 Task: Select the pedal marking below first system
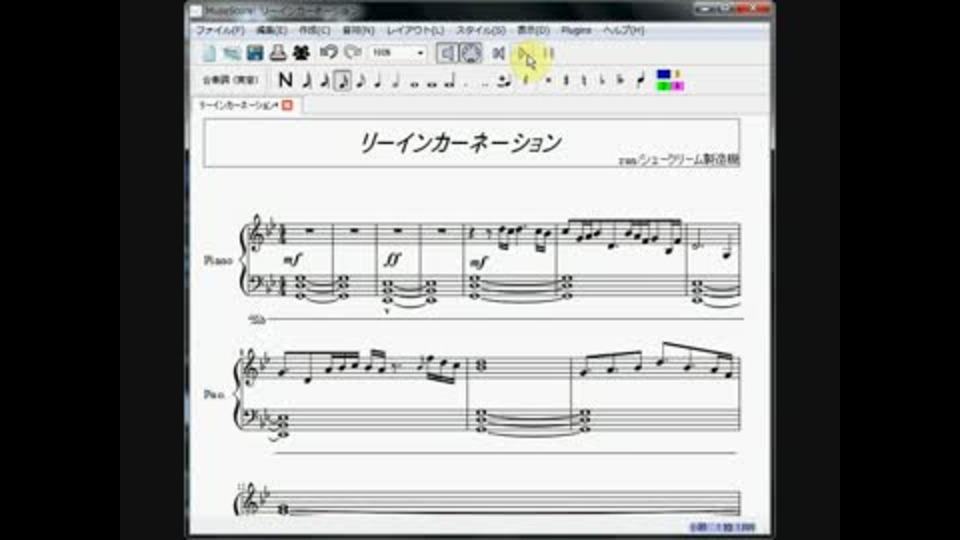coord(258,319)
